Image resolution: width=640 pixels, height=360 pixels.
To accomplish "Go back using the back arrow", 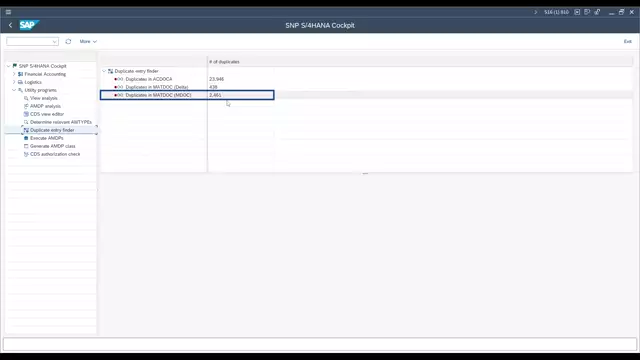I will 11,25.
